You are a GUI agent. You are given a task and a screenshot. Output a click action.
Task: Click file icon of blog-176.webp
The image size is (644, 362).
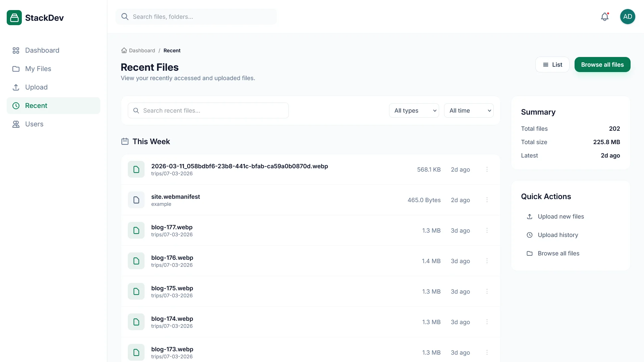point(136,261)
